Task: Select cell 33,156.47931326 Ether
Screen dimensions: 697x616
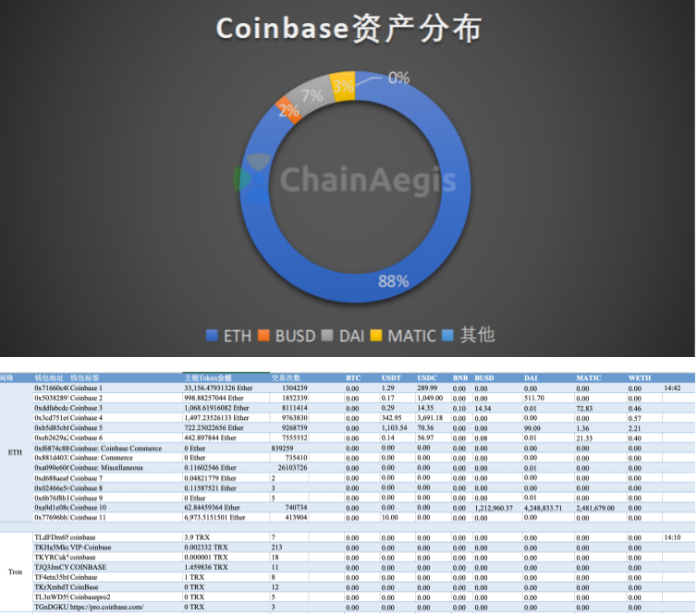Action: [226, 388]
